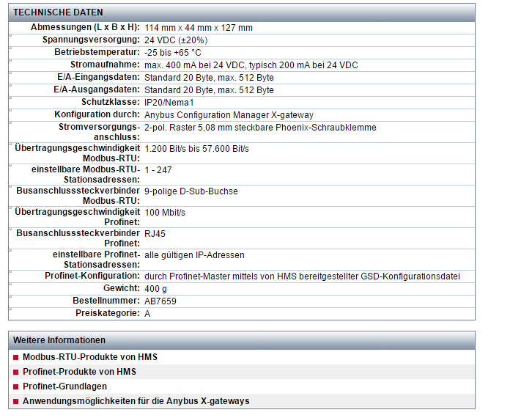Screen dimensions: 532x418
Task: Click red bullet beside Profinet-Produkte von HMS
Action: 15,372
